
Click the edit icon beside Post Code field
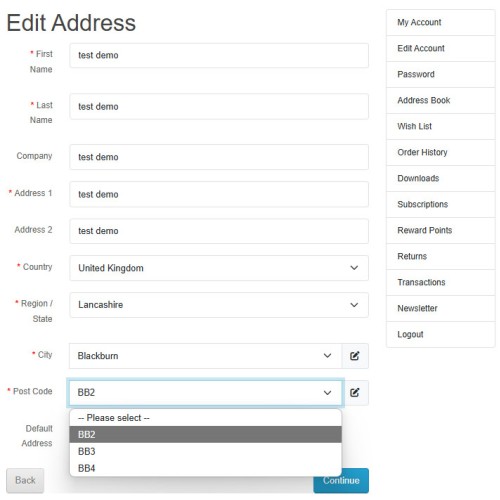coord(355,393)
